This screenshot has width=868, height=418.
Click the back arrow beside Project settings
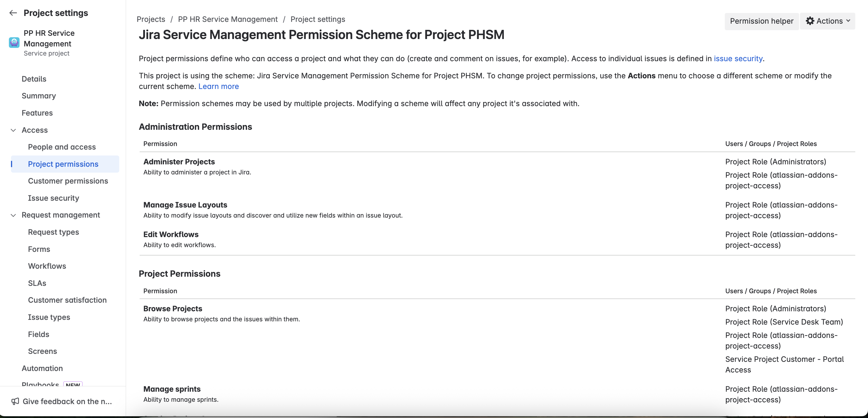point(13,13)
